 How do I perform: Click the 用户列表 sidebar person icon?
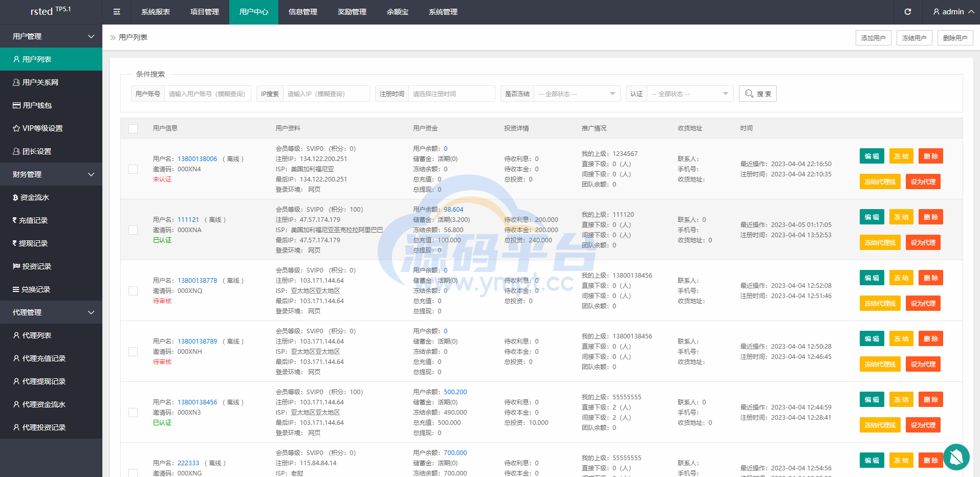point(16,59)
